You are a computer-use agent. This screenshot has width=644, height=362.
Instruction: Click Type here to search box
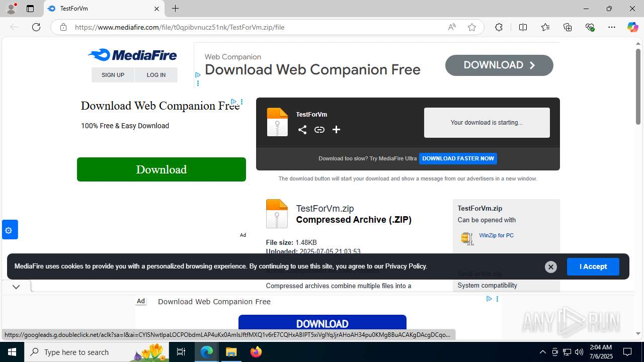pyautogui.click(x=97, y=352)
